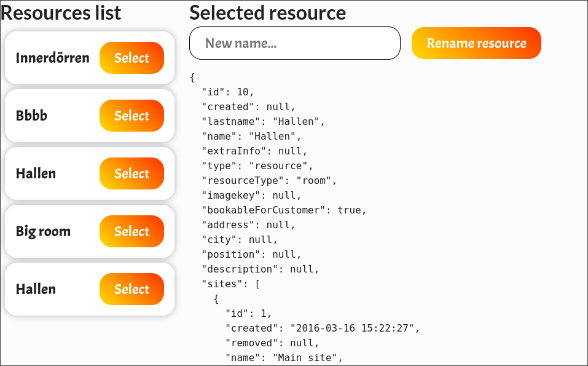Image resolution: width=588 pixels, height=366 pixels.
Task: Click the Resources list heading
Action: click(61, 12)
